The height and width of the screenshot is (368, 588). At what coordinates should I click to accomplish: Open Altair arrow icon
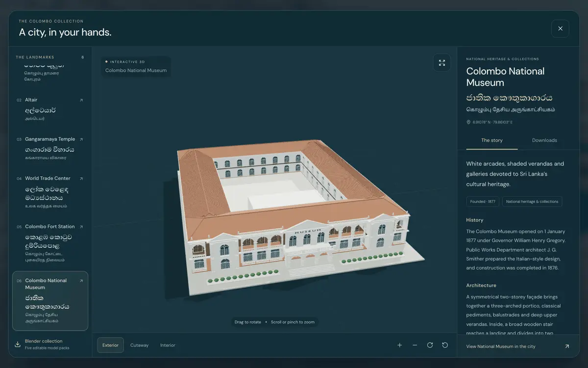(81, 100)
